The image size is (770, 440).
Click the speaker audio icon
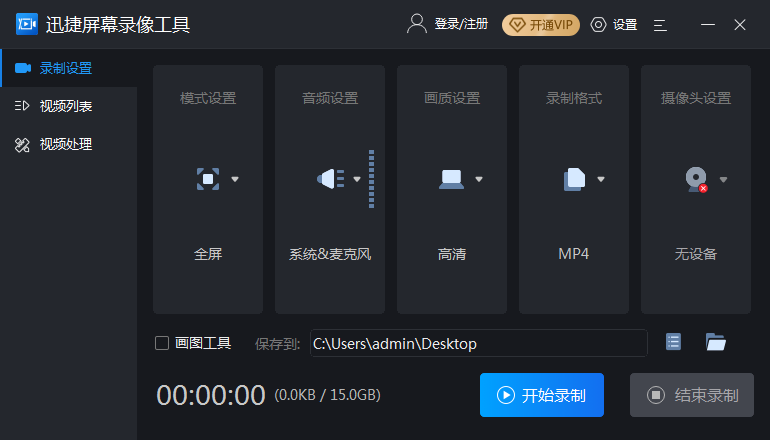pos(330,179)
